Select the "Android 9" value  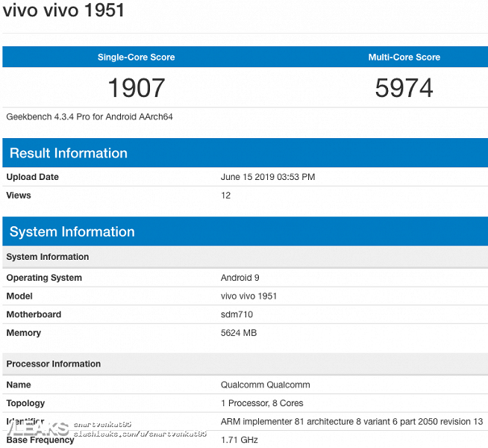[x=240, y=278]
